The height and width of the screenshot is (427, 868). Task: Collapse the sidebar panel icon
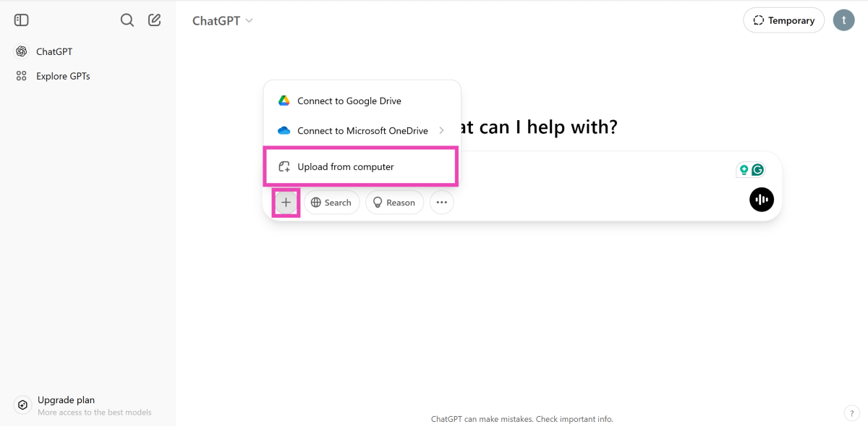[x=22, y=20]
